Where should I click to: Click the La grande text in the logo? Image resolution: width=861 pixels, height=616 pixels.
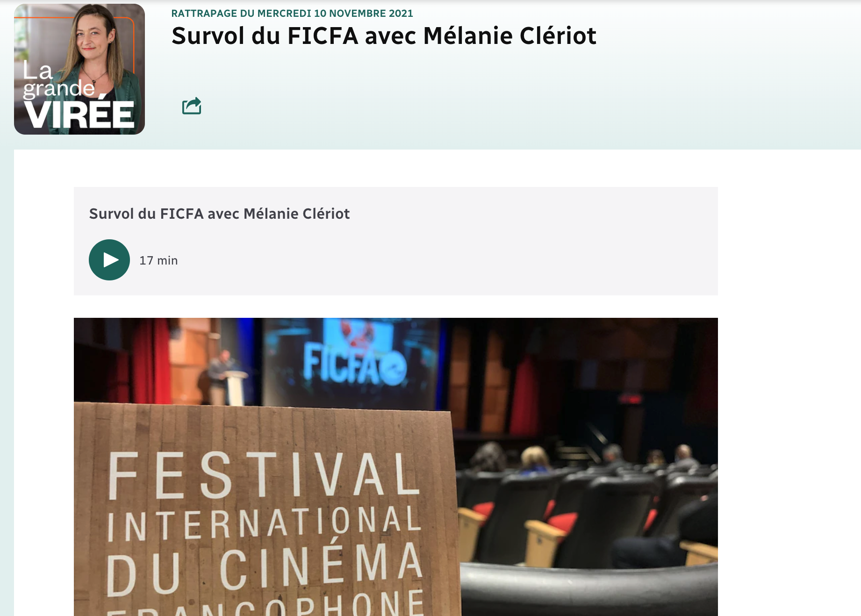click(58, 79)
